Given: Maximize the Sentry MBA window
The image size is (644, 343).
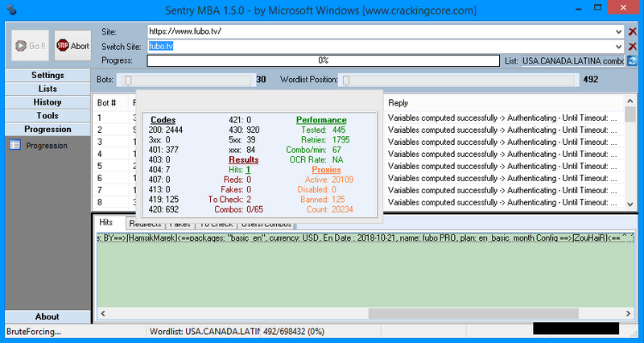Looking at the screenshot, I should pos(598,7).
